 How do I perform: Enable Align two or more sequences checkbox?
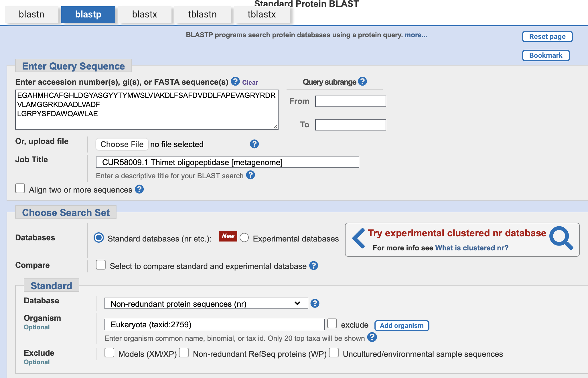20,189
